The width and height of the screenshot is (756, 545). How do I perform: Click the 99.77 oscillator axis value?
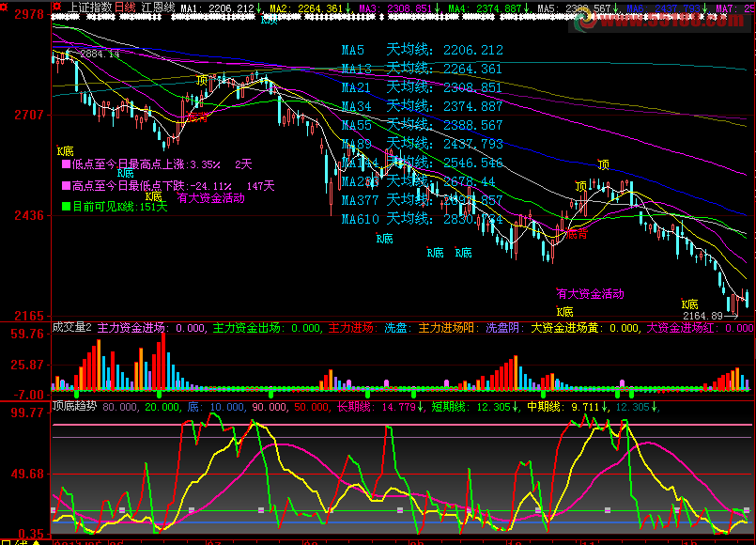pyautogui.click(x=27, y=413)
